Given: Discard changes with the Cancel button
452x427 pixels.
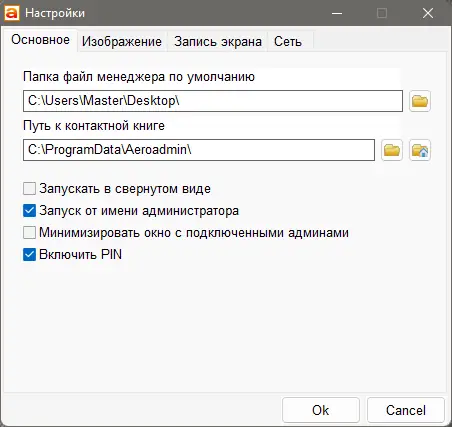Looking at the screenshot, I should (406, 410).
